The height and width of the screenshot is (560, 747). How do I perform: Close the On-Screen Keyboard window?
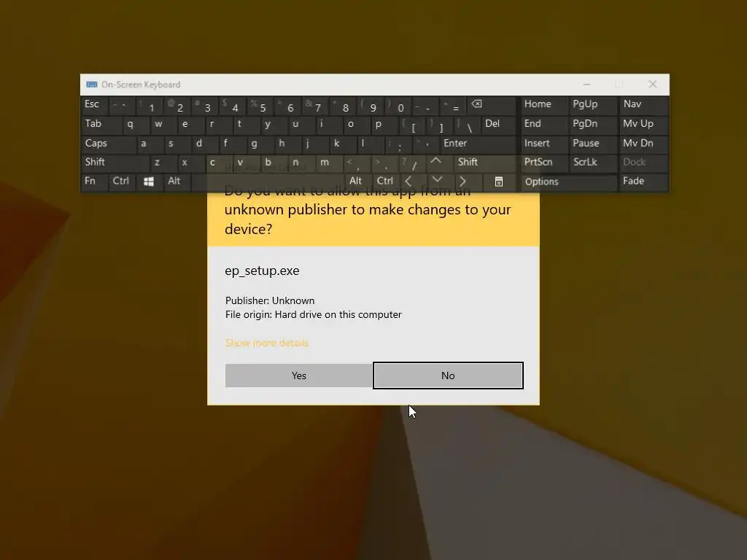click(x=653, y=85)
